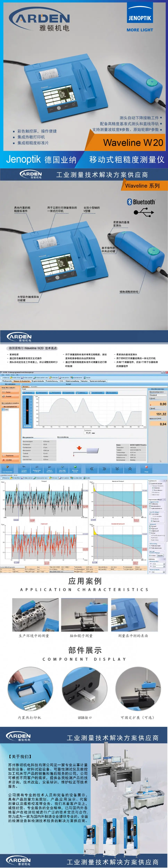This screenshot has height=868, width=168.
Task: Open the 轴和辊子测量 application photo
Action: pos(84,615)
